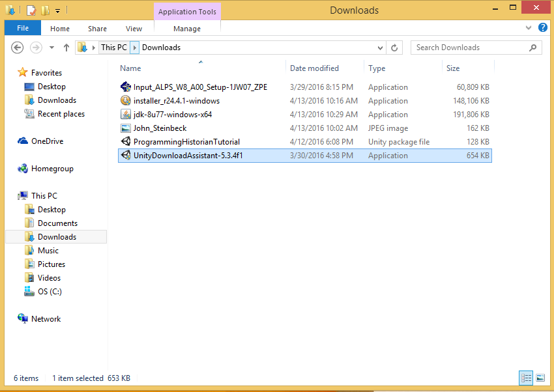Open the breadcrumb arrow next to This PC
The image size is (554, 392).
135,47
